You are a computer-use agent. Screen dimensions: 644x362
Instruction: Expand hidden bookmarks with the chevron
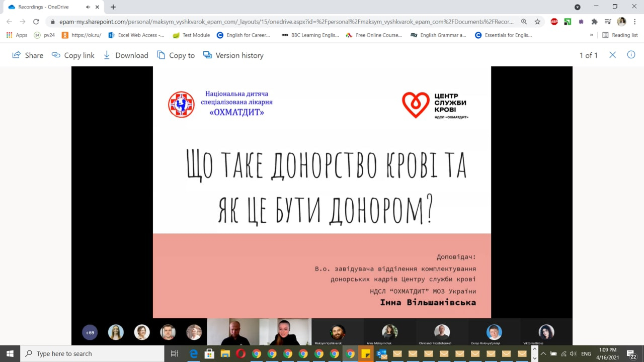point(591,35)
